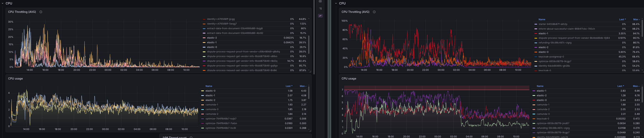Viewport: 644px width, 138px height.
Task: Open right dashboard's CPU Throttling (AVG) title
Action: tap(355, 12)
